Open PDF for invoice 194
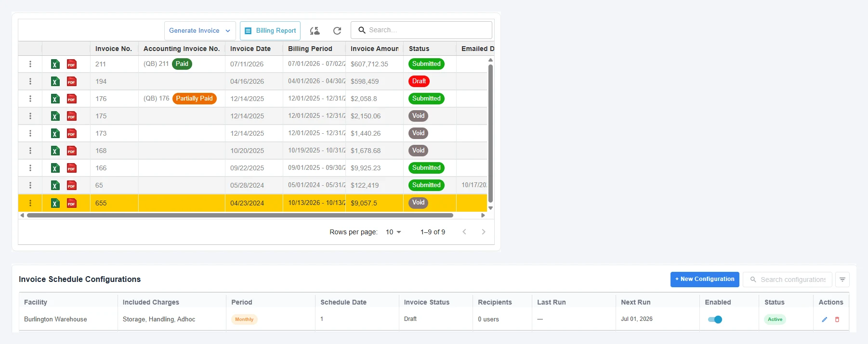This screenshot has height=344, width=868. click(x=72, y=81)
